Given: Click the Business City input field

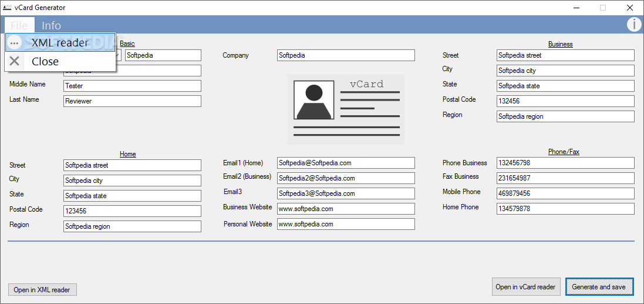Looking at the screenshot, I should (565, 71).
